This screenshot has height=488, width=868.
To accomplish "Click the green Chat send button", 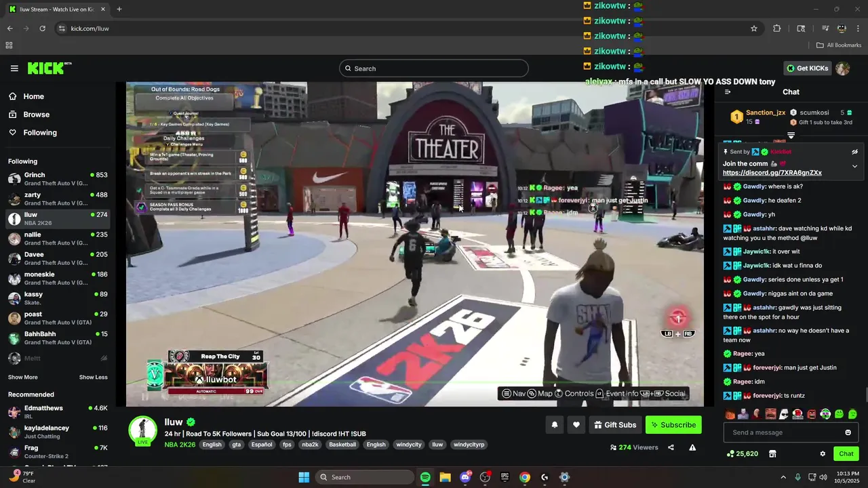I will tap(846, 453).
